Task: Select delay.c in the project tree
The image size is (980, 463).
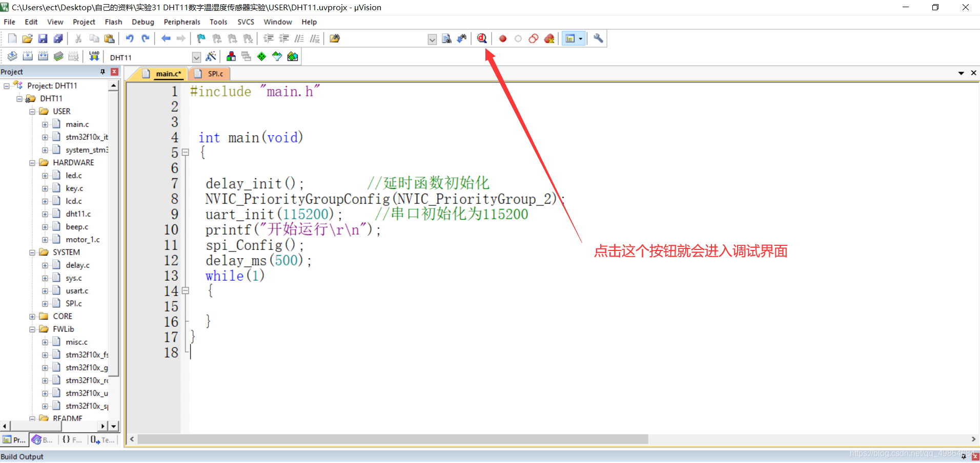Action: (77, 265)
